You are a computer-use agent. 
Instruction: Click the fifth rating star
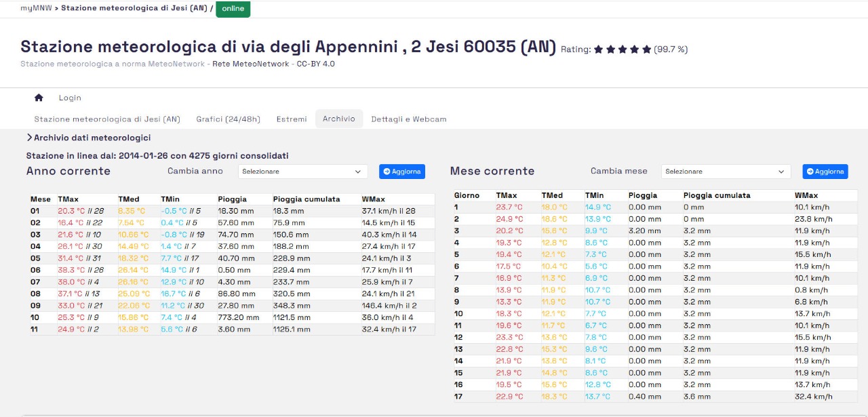(x=646, y=49)
